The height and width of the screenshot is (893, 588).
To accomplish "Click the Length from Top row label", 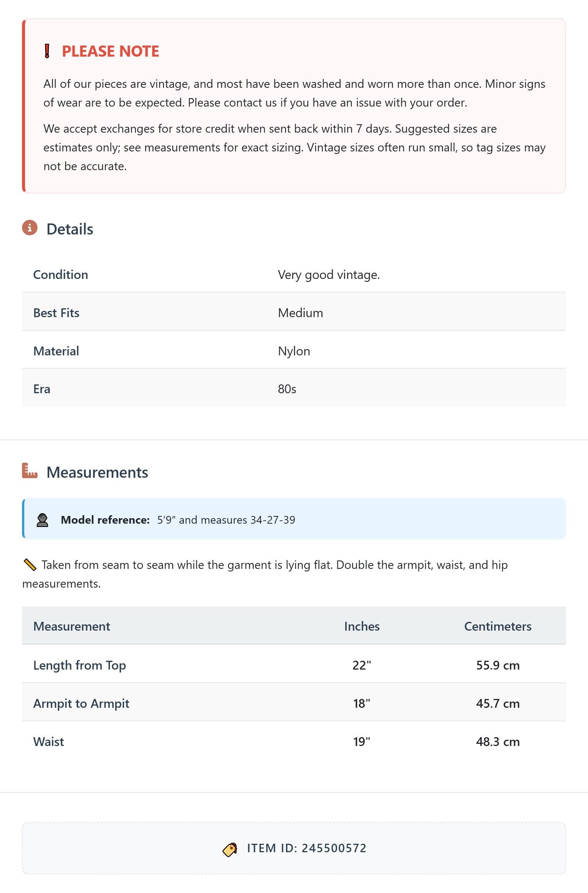I will [x=79, y=665].
